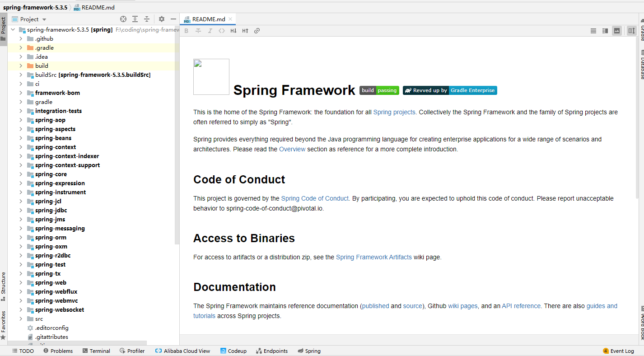Open the Structure side tool tab
Screen dimensions: 644x356
click(x=3, y=286)
